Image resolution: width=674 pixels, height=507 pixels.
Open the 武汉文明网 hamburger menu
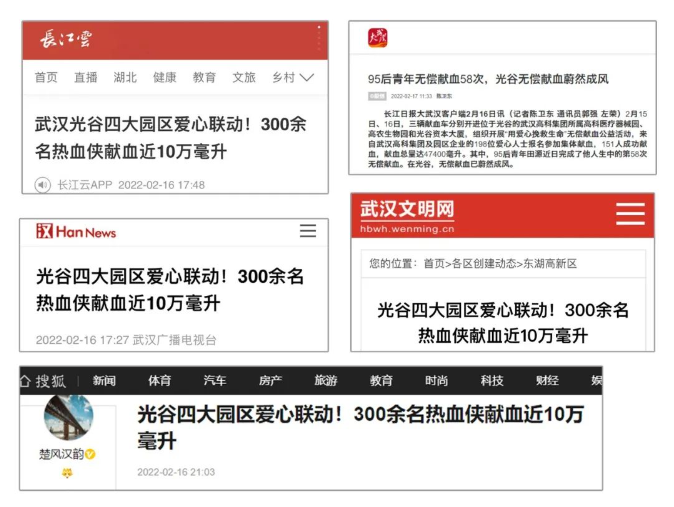point(629,214)
